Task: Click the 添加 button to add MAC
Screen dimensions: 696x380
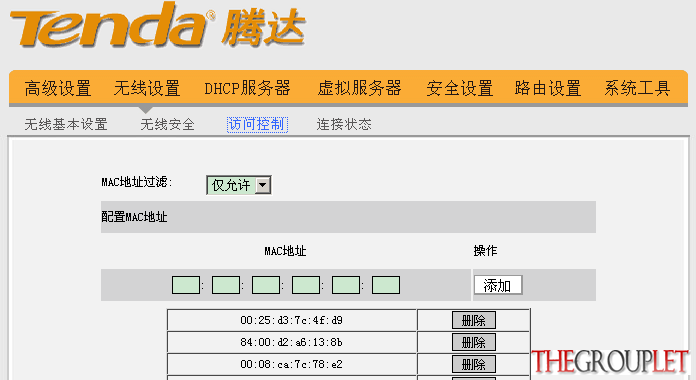Action: pyautogui.click(x=498, y=285)
